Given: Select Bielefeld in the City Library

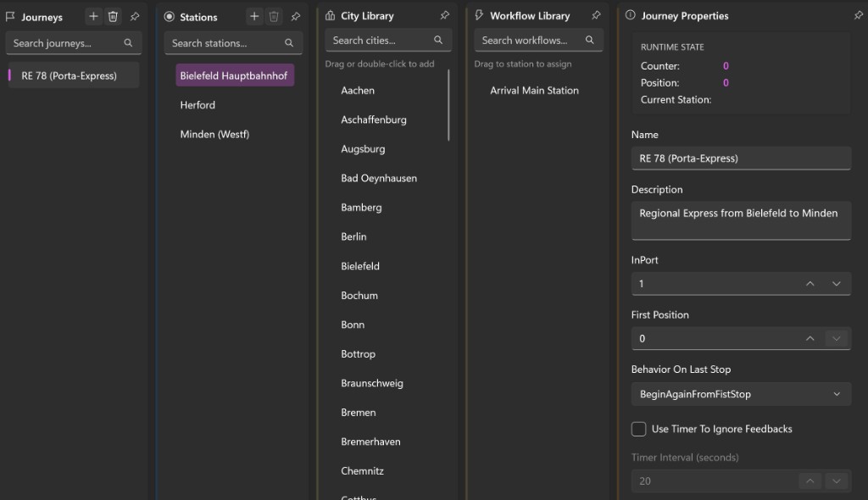Looking at the screenshot, I should tap(360, 266).
